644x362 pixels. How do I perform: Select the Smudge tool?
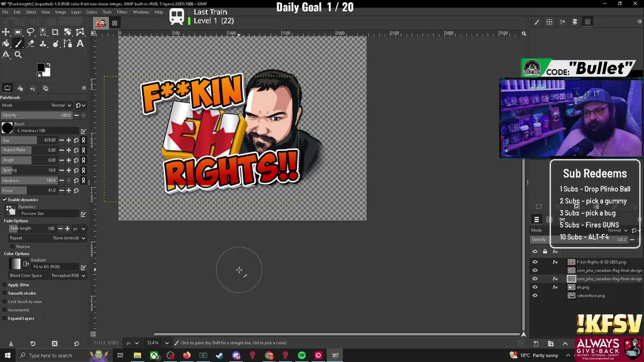[x=55, y=44]
